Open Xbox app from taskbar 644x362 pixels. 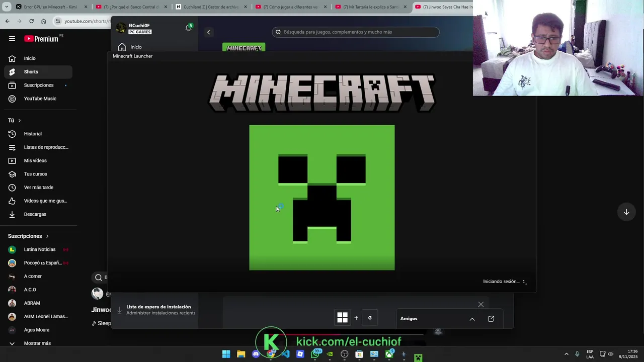[x=389, y=354]
